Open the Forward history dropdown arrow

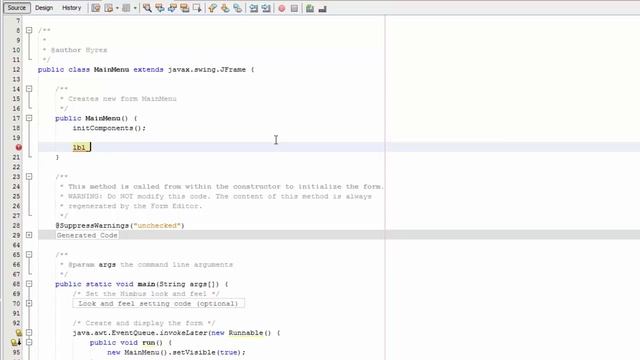[135, 8]
